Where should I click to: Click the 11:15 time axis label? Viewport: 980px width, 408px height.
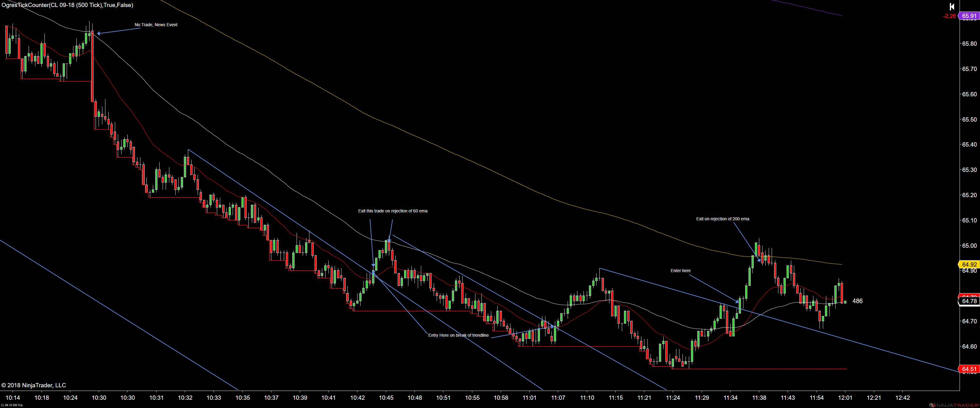(x=615, y=398)
